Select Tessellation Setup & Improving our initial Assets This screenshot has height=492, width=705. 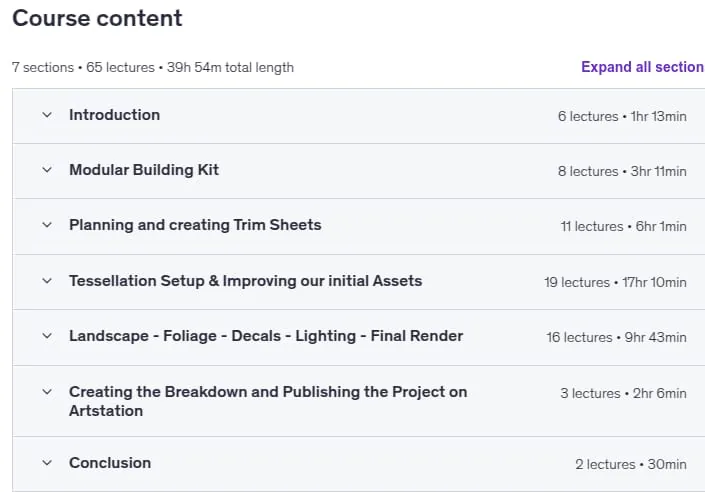pos(245,281)
